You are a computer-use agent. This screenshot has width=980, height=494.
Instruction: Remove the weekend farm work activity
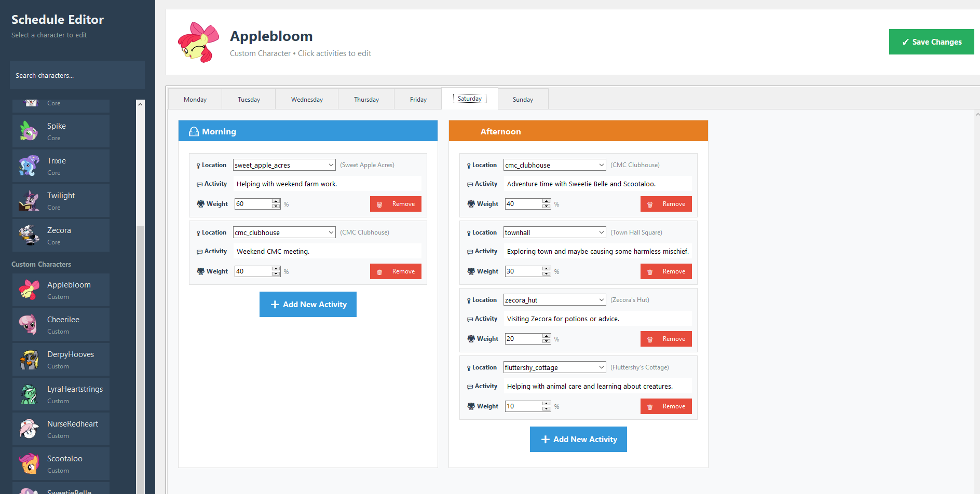pyautogui.click(x=396, y=204)
